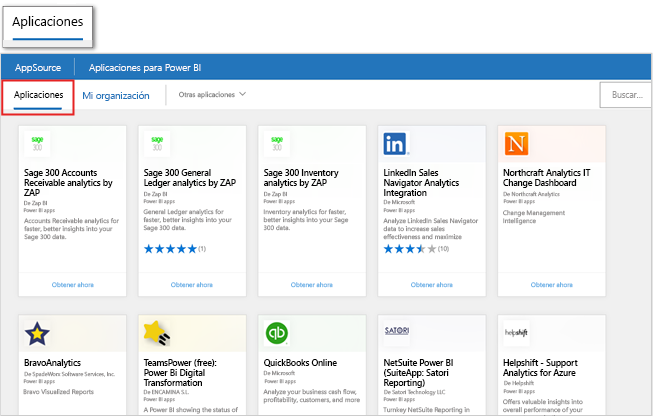
Task: Click the Satori logo icon
Action: 396,331
